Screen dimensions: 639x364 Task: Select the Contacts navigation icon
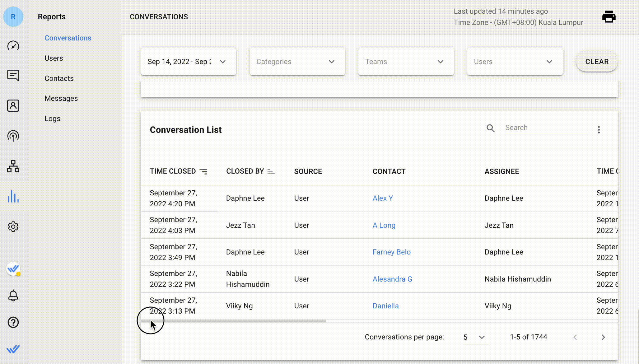point(13,105)
